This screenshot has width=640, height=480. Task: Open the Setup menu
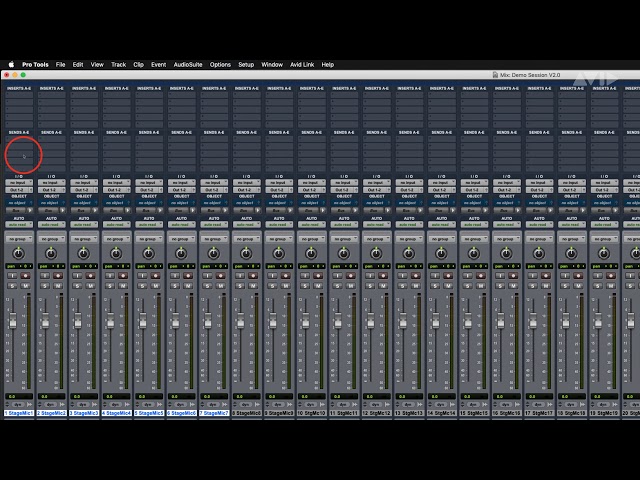(246, 64)
